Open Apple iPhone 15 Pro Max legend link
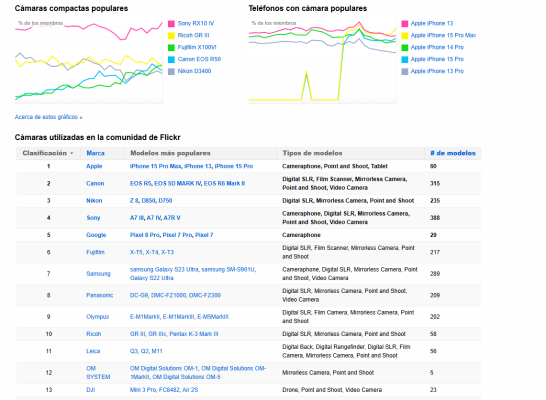Viewport: 546px width, 400px height. [x=443, y=35]
